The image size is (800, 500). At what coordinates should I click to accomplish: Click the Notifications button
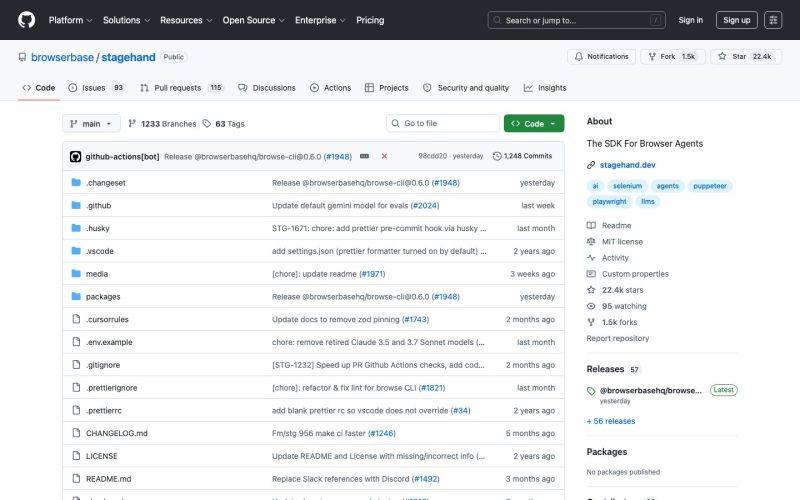click(602, 57)
